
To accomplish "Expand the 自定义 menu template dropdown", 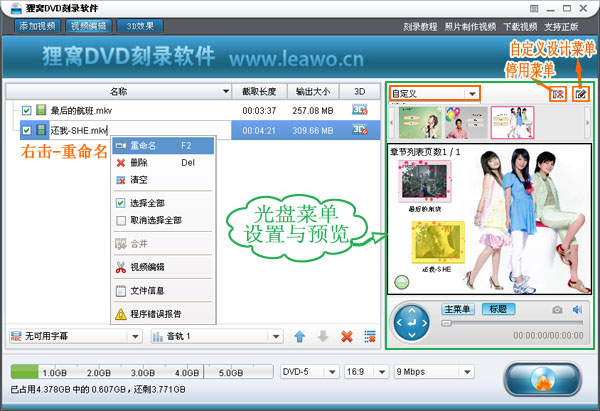I will [x=472, y=94].
